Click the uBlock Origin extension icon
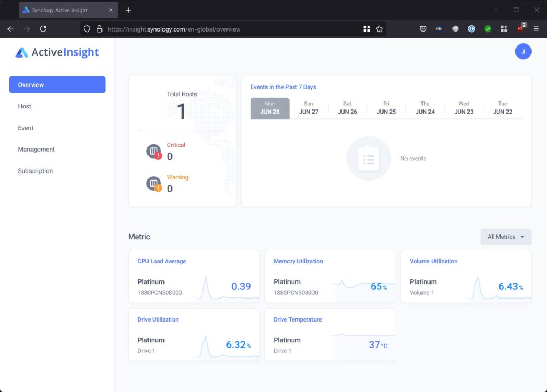 [x=520, y=28]
